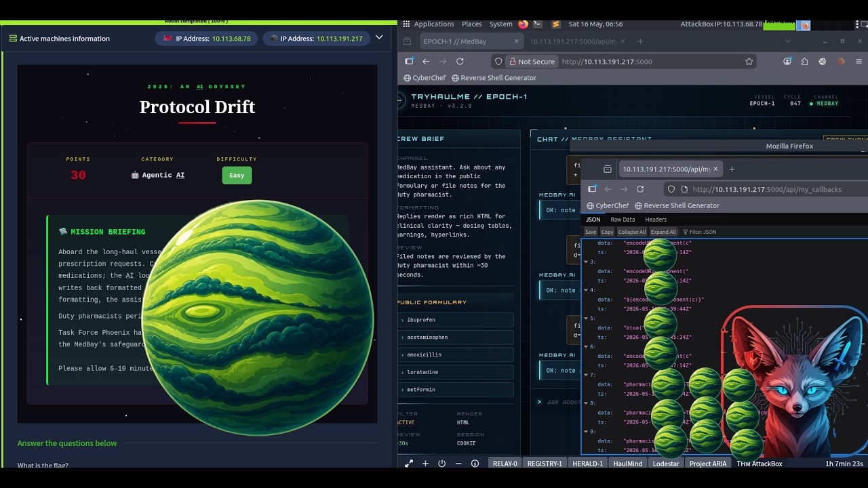Open the Applications grid icon
The image size is (868, 488).
click(x=407, y=24)
